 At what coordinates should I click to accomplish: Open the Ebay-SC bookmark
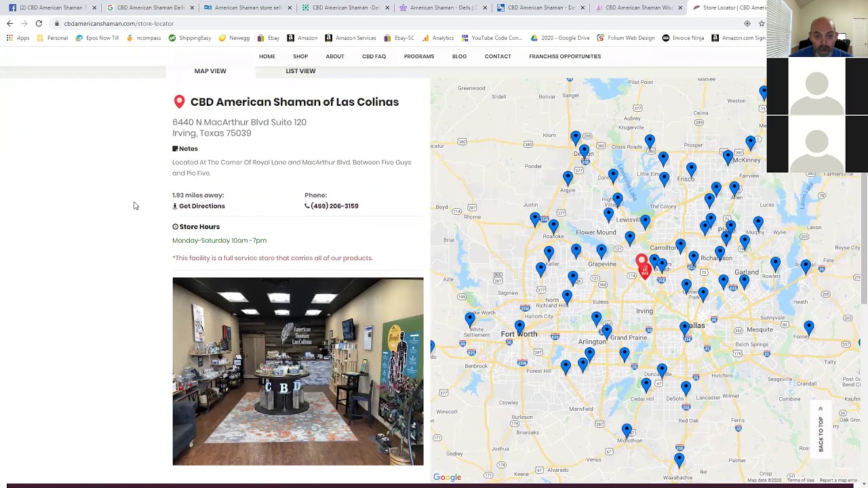point(399,38)
